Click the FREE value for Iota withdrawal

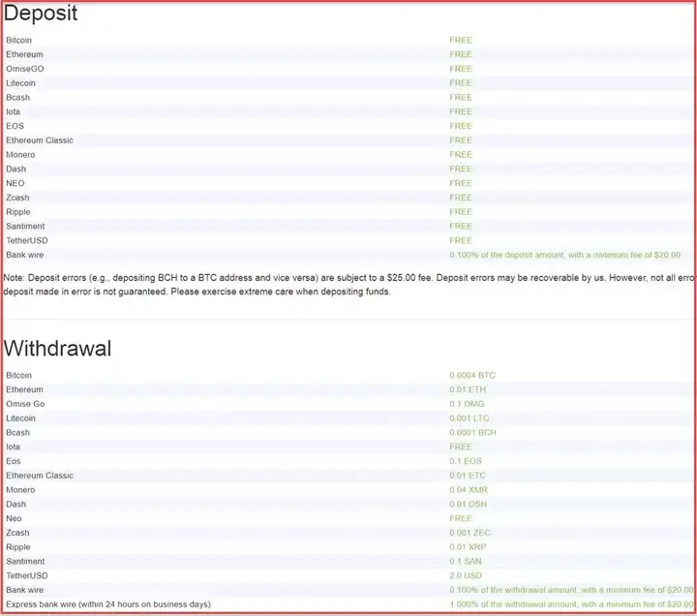point(461,447)
